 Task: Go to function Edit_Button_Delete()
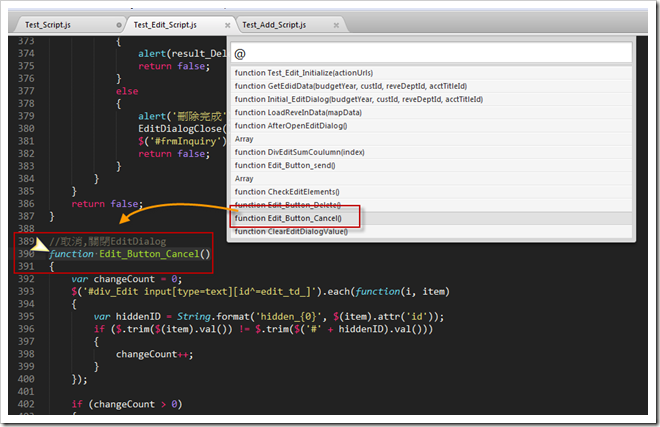tap(431, 205)
